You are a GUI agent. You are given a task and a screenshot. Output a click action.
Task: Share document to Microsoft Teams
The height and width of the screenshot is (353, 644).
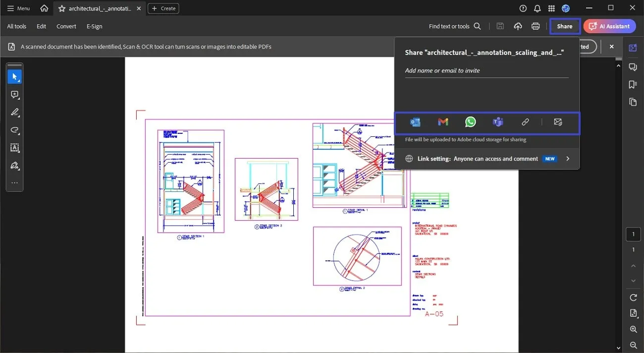click(x=498, y=122)
